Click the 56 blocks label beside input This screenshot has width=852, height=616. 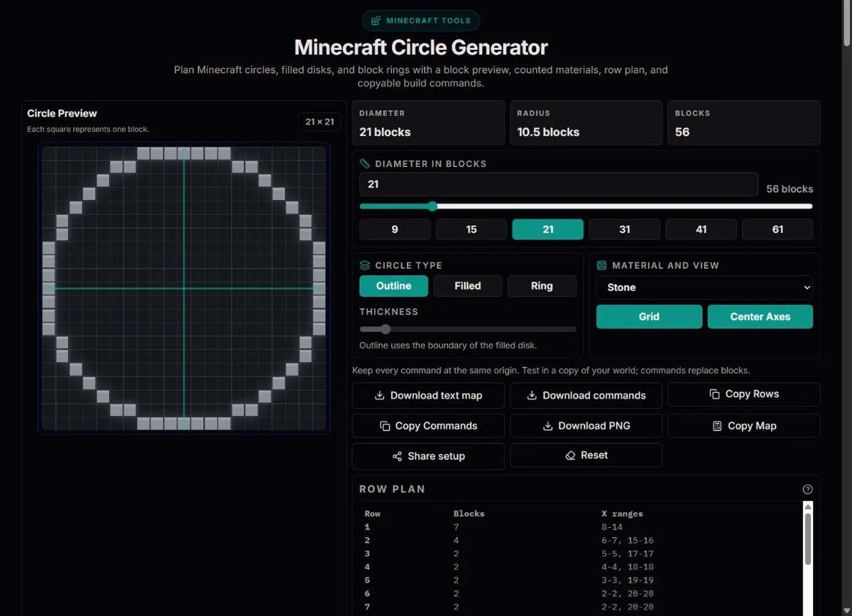(790, 189)
